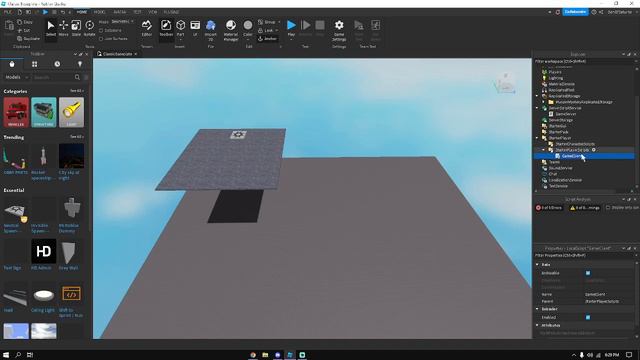Image resolution: width=640 pixels, height=360 pixels.
Task: Collapse the ServerScriptService node
Action: [537, 108]
